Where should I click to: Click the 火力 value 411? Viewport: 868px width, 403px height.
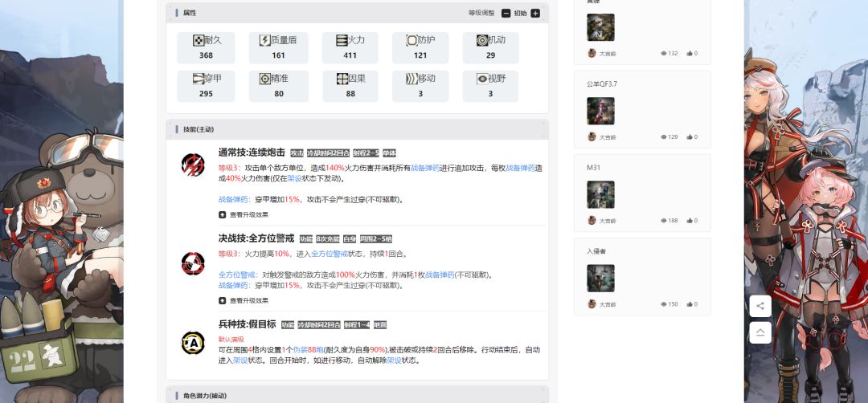click(350, 55)
